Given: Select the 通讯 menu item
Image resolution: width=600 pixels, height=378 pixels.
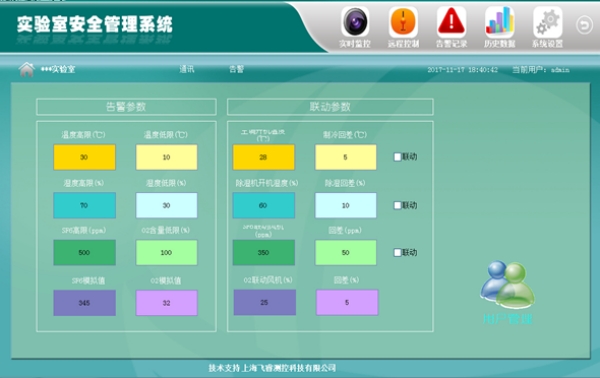Looking at the screenshot, I should click(x=187, y=69).
